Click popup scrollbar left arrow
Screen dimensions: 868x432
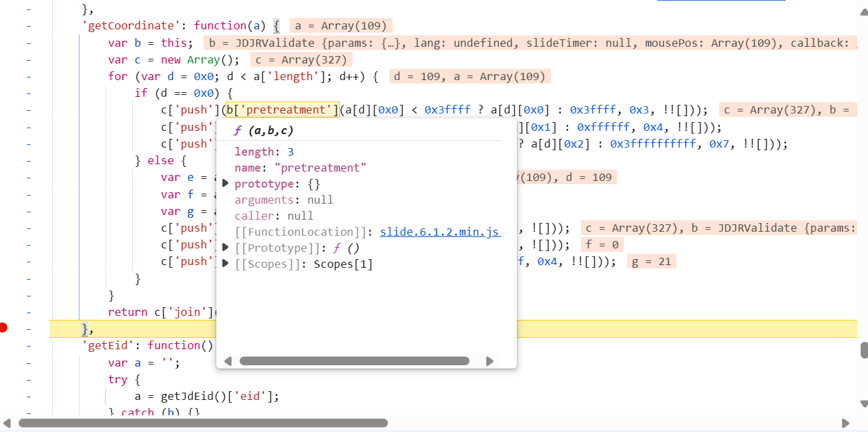click(x=228, y=361)
